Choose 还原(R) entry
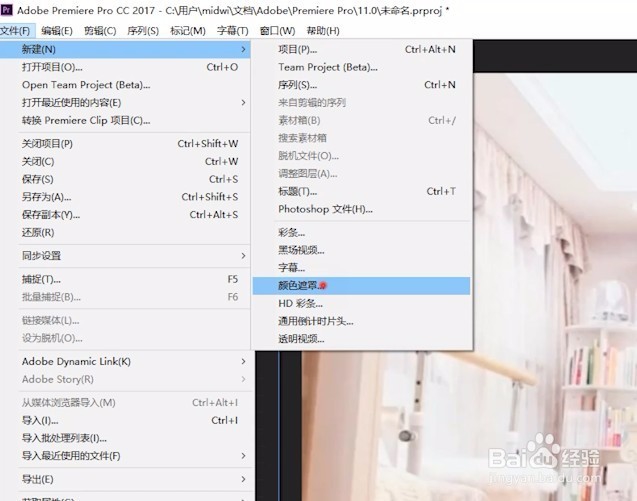 125,232
